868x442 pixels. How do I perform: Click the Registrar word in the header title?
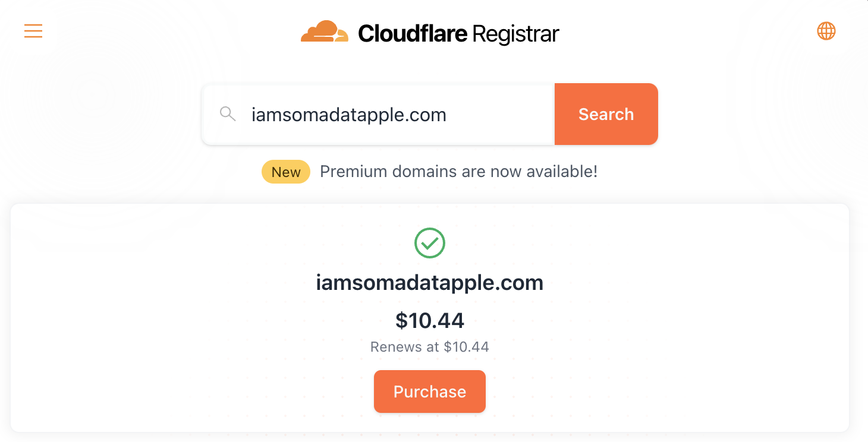point(516,34)
